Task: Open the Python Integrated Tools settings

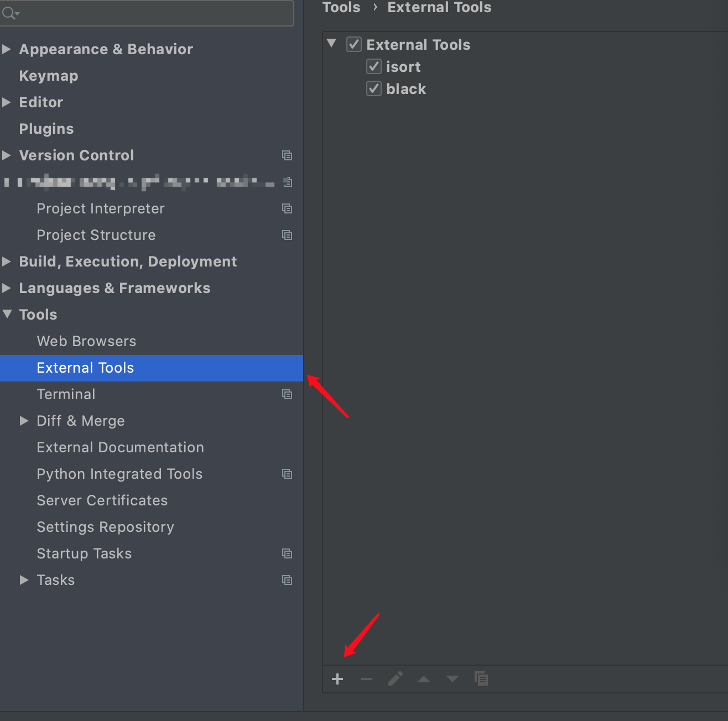Action: click(x=119, y=474)
